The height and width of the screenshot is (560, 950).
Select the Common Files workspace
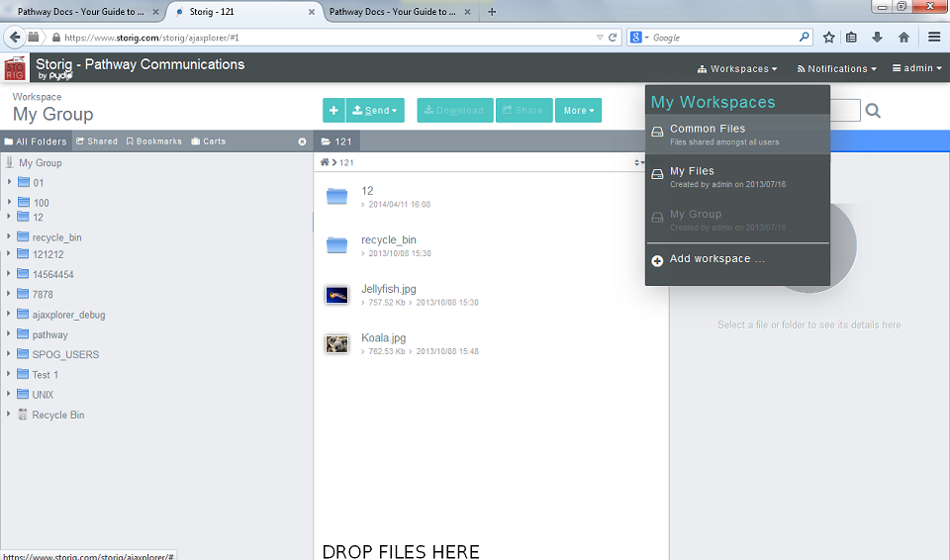pyautogui.click(x=737, y=135)
